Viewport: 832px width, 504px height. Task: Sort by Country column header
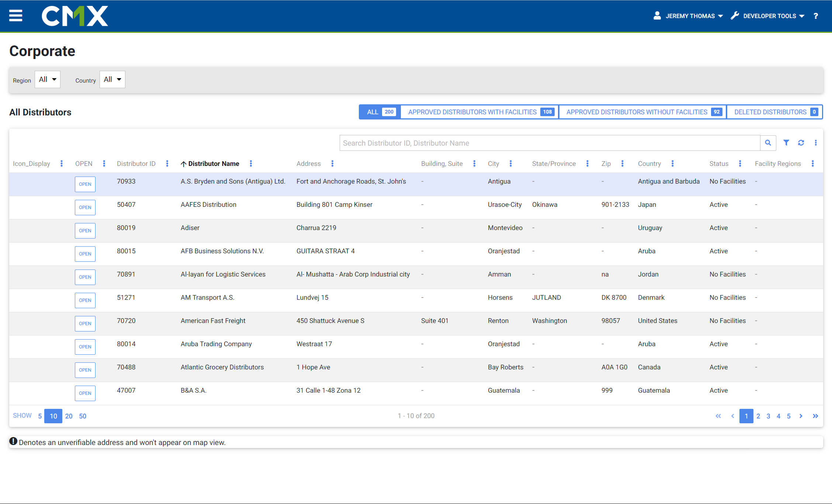point(649,164)
